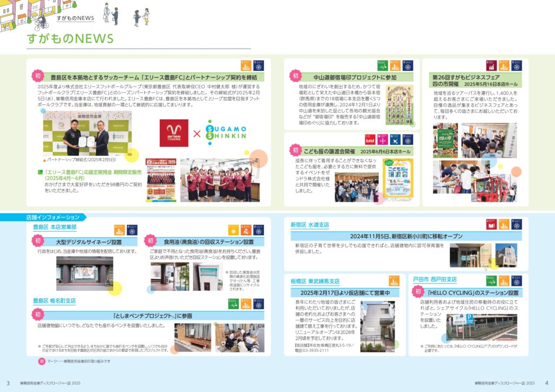Viewport: 555px width, 392px height.
Task: Click the partnership signing ceremony photo
Action: [87, 133]
